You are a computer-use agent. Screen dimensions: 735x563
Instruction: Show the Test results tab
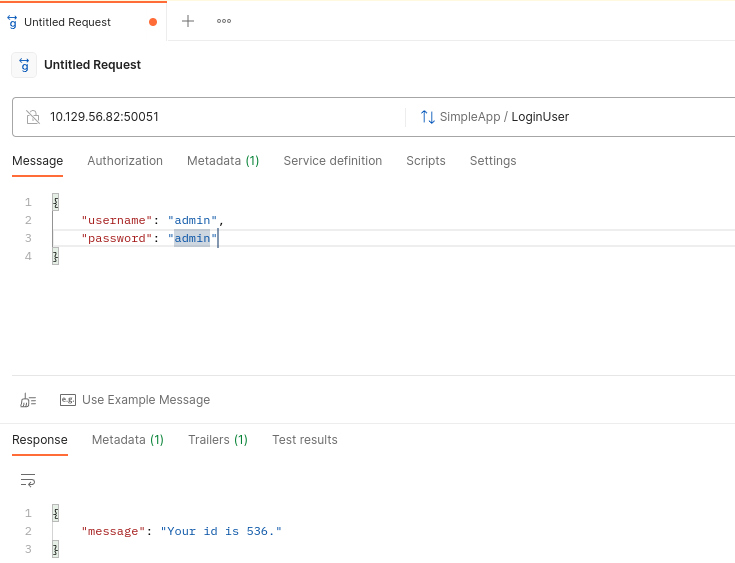305,440
